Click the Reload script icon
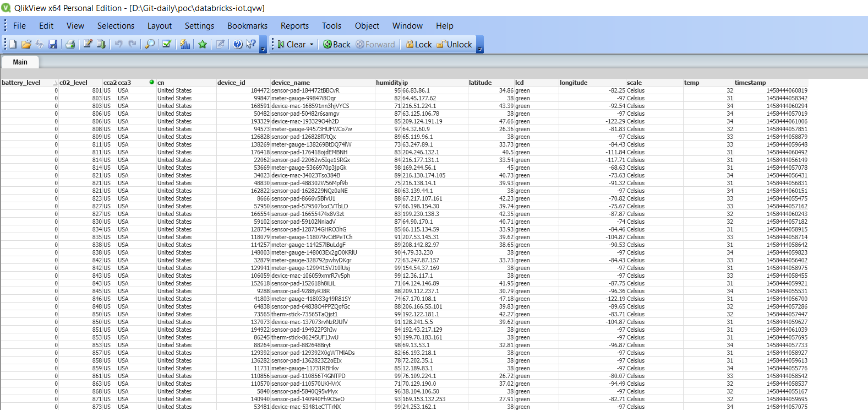The width and height of the screenshot is (868, 410). tap(101, 44)
